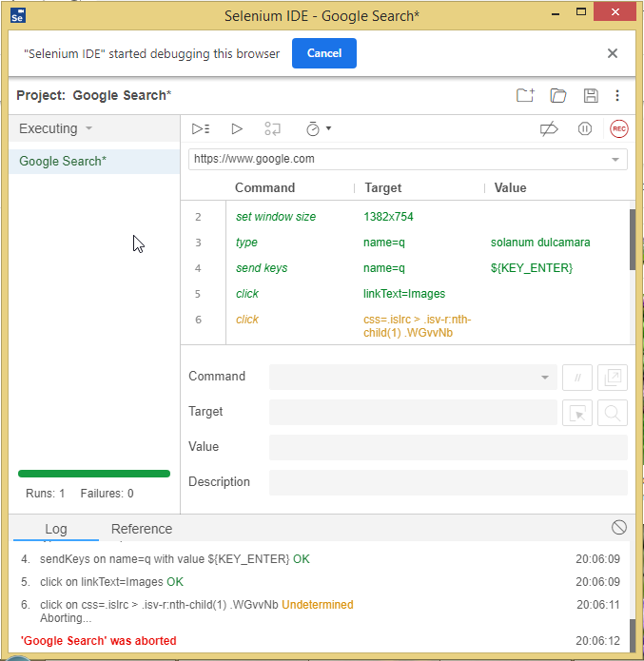The height and width of the screenshot is (661, 644).
Task: Switch to the Log tab
Action: pyautogui.click(x=56, y=529)
